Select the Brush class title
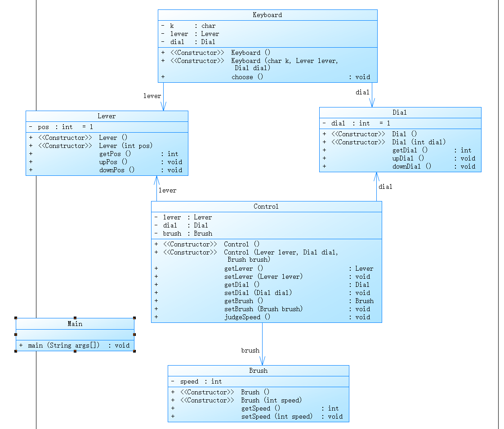Image resolution: width=504 pixels, height=429 pixels. tap(259, 371)
